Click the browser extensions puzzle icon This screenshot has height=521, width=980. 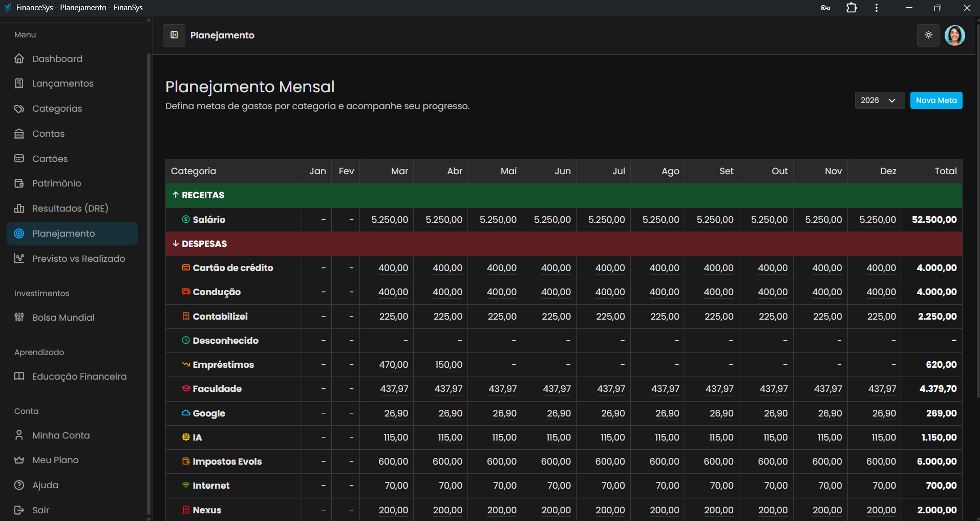(851, 8)
